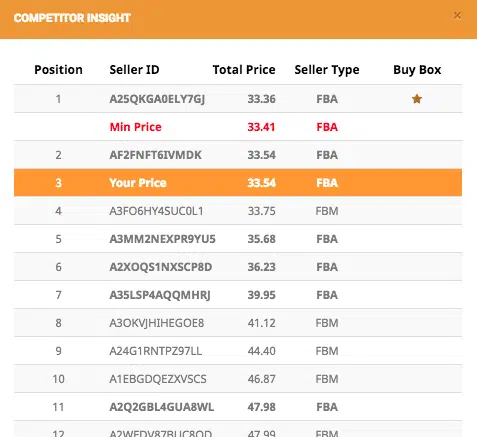Click the 33.41 minimum price value
This screenshot has width=477, height=437.
pyautogui.click(x=261, y=127)
